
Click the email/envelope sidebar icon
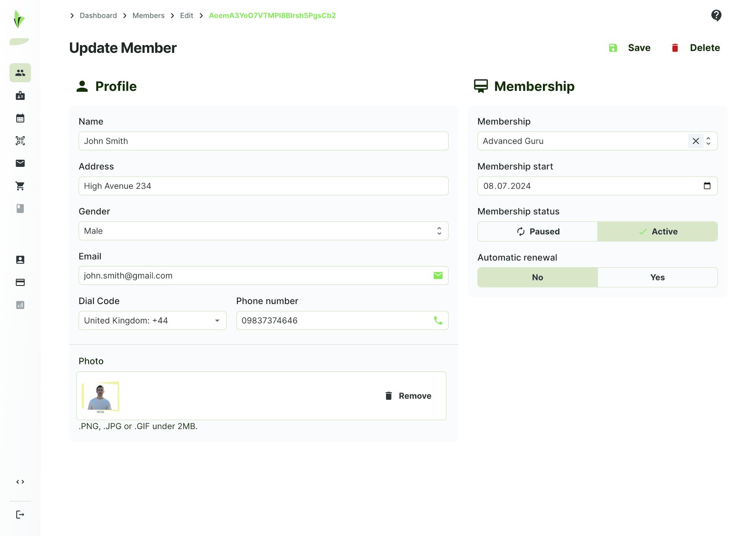tap(20, 163)
